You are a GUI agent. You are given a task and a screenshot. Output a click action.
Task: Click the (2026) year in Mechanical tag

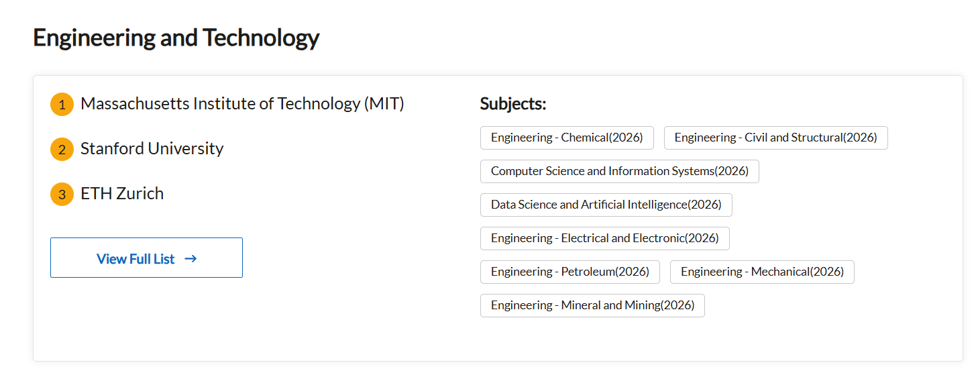826,272
